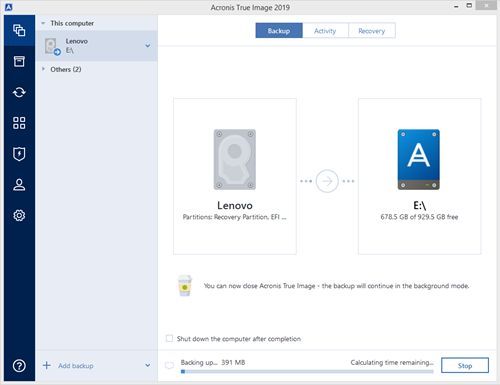Viewport: 500px width, 385px height.
Task: Expand the Lenovo backup options chevron
Action: coord(148,46)
